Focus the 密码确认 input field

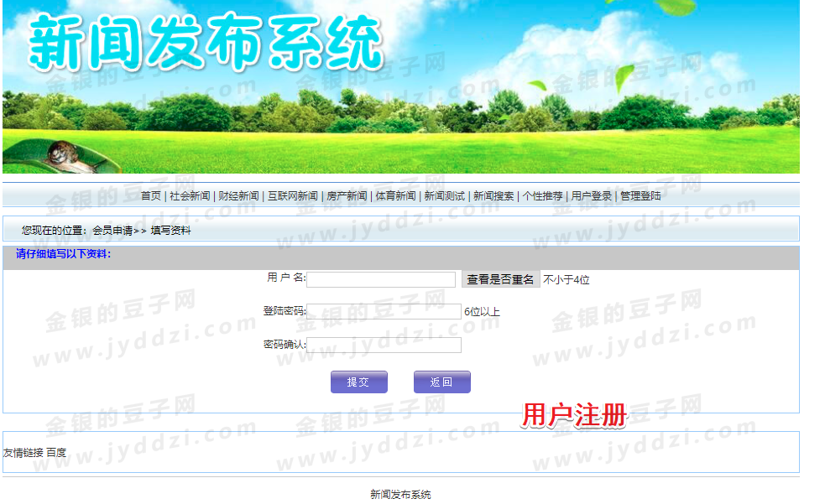[x=384, y=345]
